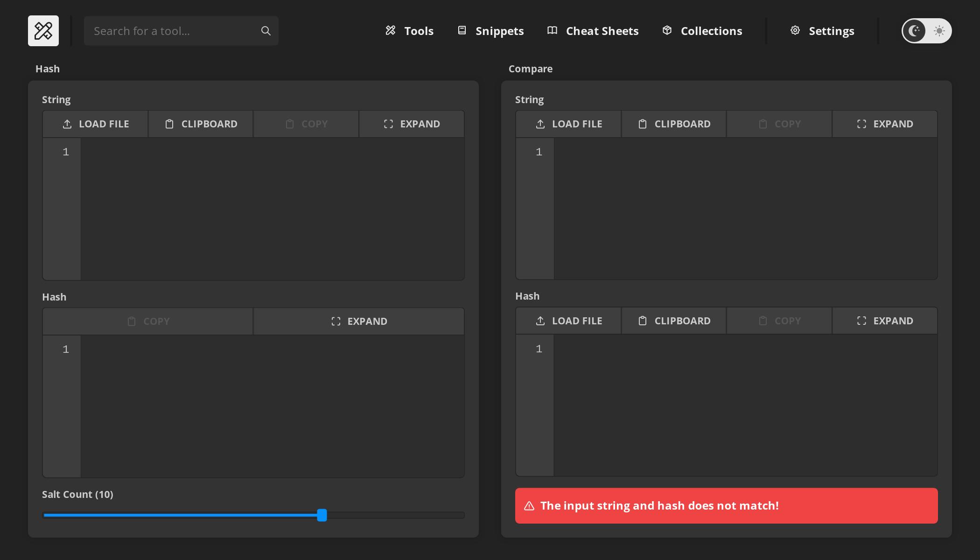Click the upload icon in Compare String LOAD FILE
The height and width of the screenshot is (560, 980).
coord(540,124)
